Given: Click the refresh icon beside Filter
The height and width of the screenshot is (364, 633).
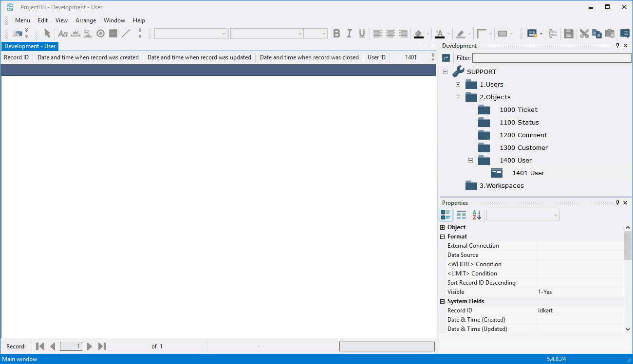Looking at the screenshot, I should point(446,58).
